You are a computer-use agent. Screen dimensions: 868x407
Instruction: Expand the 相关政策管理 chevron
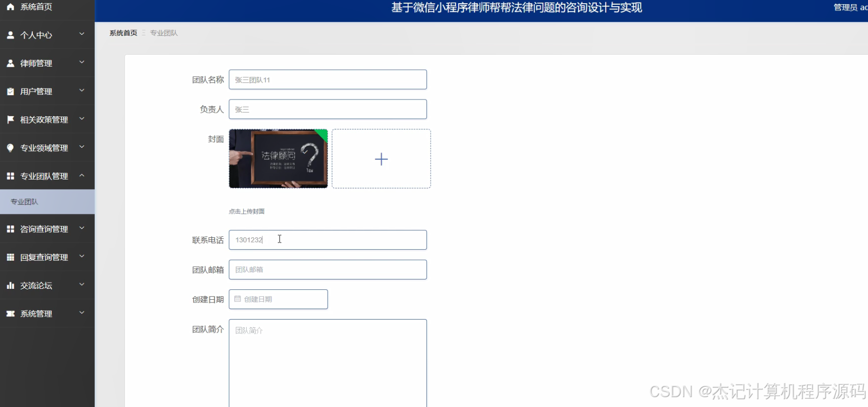click(82, 119)
